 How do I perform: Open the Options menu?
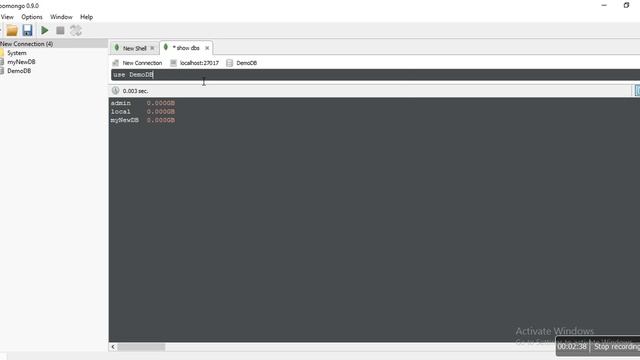click(x=32, y=17)
